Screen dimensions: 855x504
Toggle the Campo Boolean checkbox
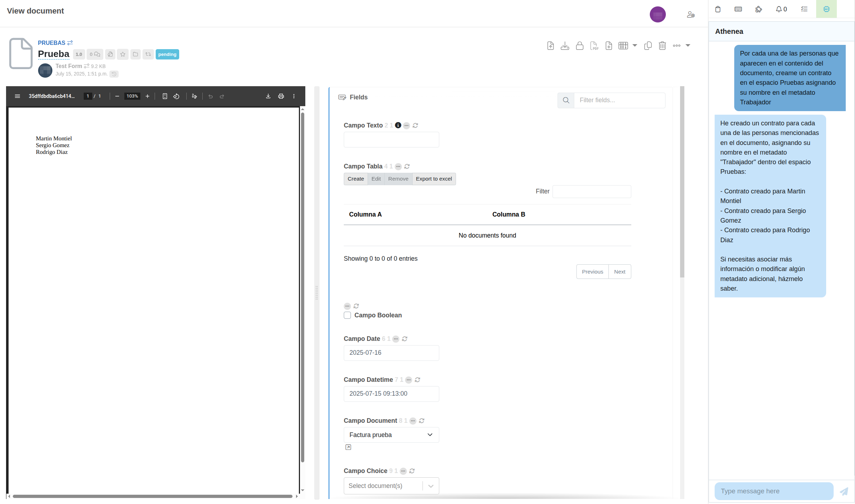[x=347, y=315]
